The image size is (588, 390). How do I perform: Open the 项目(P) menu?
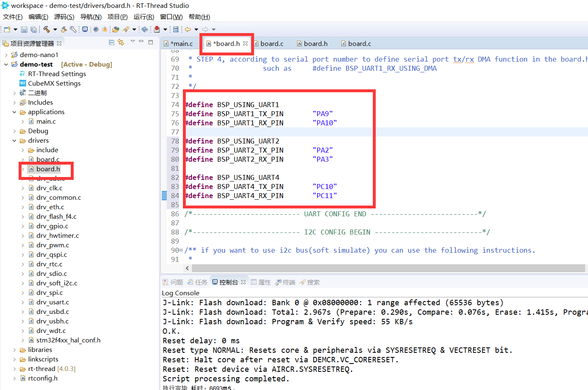[118, 17]
